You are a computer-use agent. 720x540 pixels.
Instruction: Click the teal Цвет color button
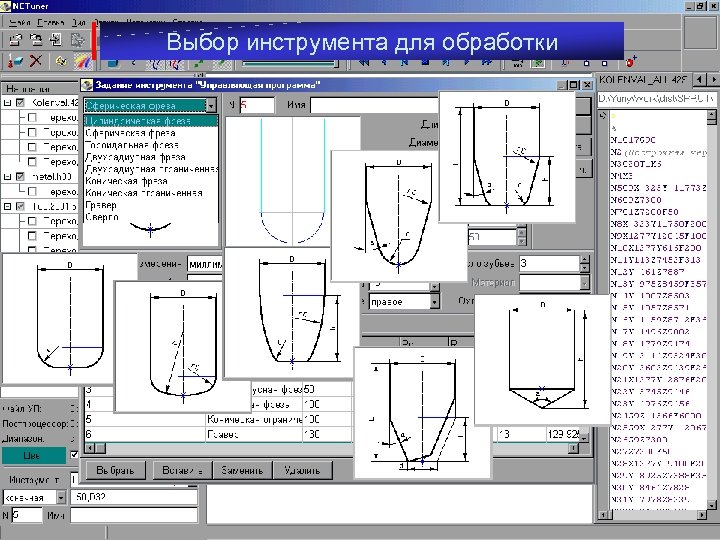pyautogui.click(x=34, y=455)
